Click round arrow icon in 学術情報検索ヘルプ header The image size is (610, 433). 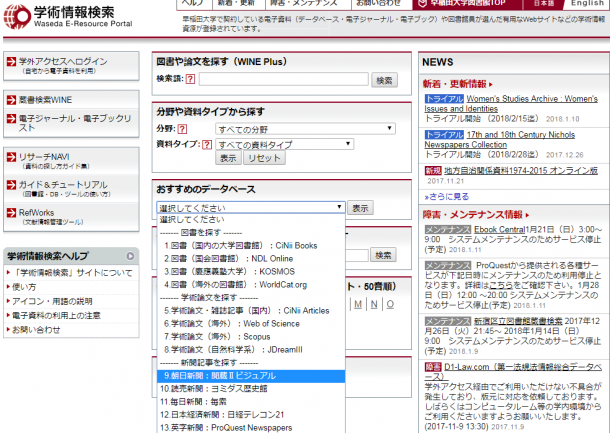[x=130, y=256]
